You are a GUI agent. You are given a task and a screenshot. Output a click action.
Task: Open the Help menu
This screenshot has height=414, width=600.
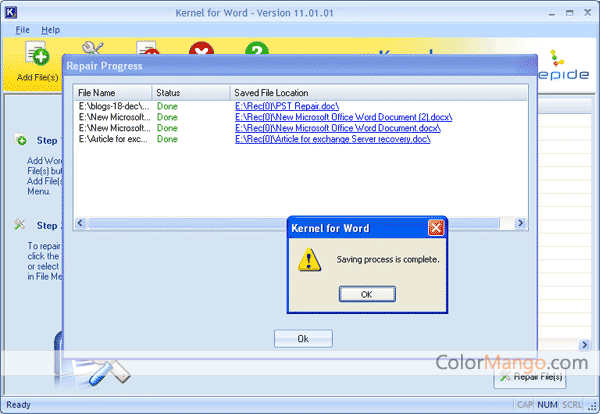50,30
